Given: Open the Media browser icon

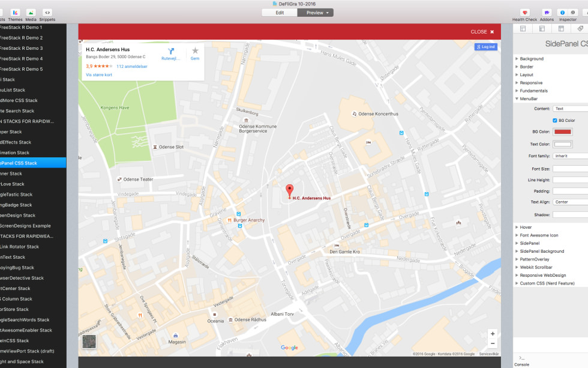Looking at the screenshot, I should pyautogui.click(x=31, y=13).
